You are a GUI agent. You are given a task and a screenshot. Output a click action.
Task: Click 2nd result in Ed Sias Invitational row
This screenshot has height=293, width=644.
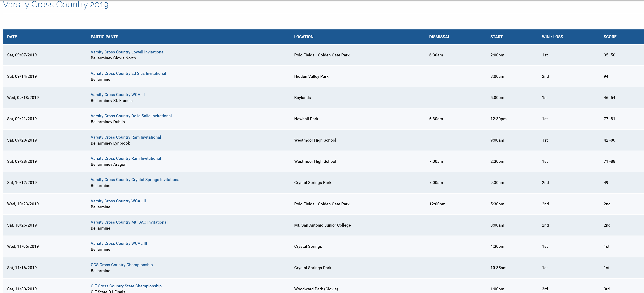pos(546,76)
